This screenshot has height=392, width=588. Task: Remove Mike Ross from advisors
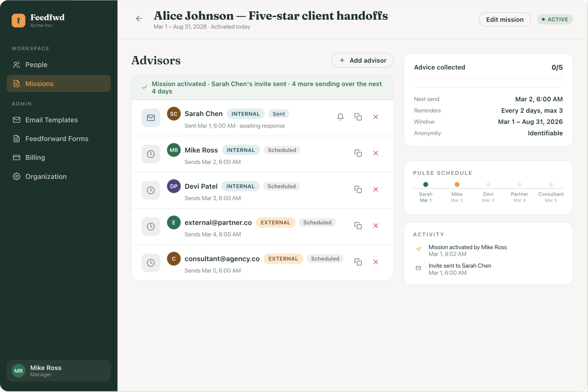point(376,153)
